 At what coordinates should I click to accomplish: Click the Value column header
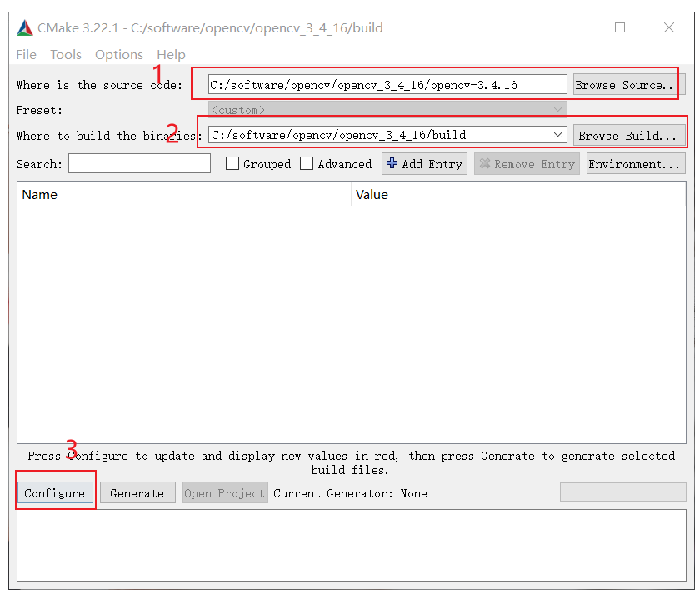518,195
